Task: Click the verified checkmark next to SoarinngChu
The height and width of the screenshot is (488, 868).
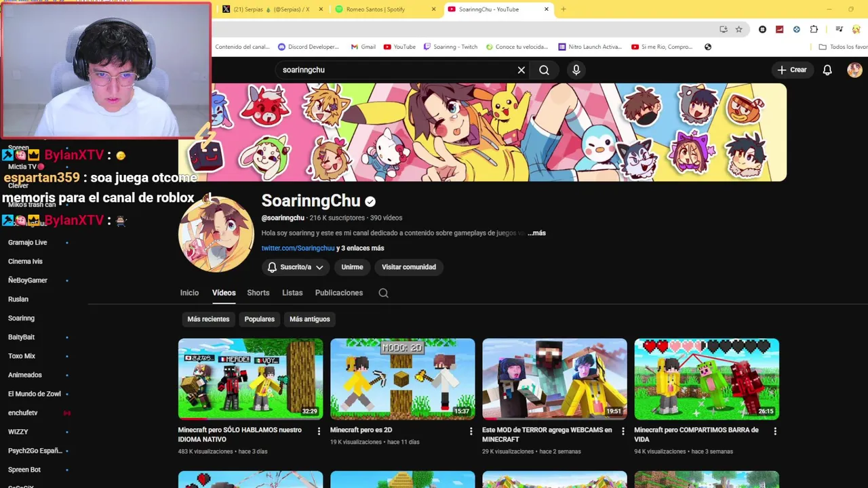Action: click(370, 201)
